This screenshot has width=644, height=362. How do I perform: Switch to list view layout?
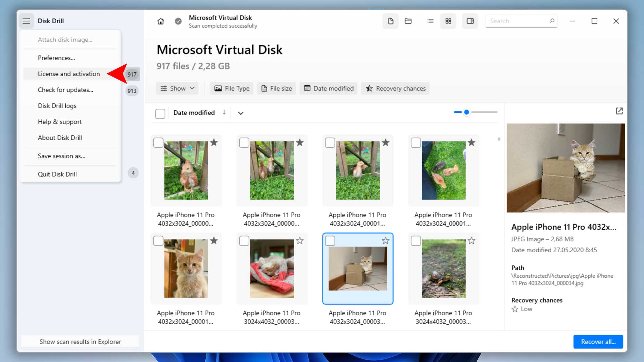point(431,21)
